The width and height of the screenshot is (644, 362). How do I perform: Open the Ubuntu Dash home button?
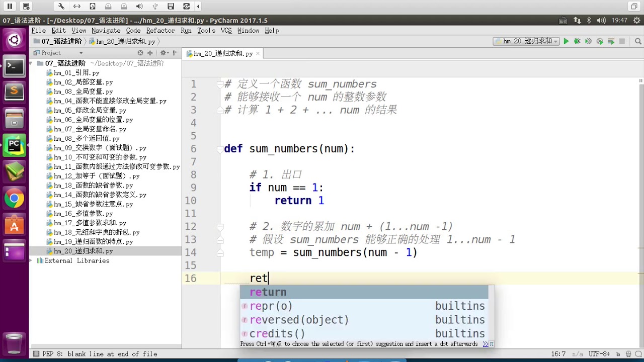click(x=14, y=40)
